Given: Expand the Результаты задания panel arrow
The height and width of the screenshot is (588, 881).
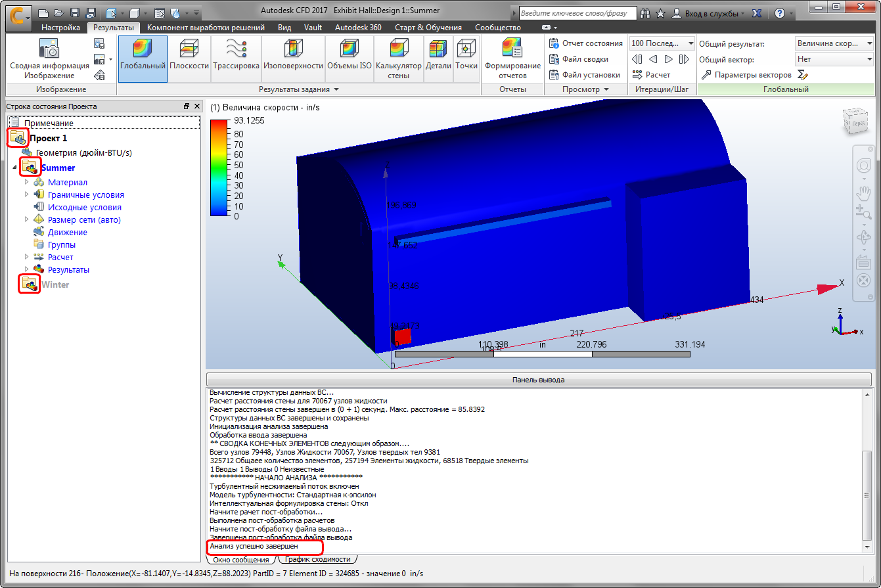Looking at the screenshot, I should pyautogui.click(x=336, y=89).
